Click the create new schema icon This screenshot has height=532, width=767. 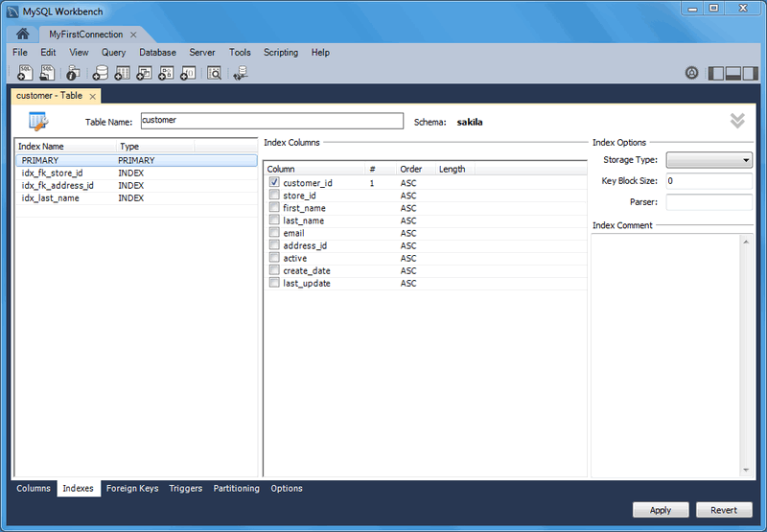tap(100, 73)
